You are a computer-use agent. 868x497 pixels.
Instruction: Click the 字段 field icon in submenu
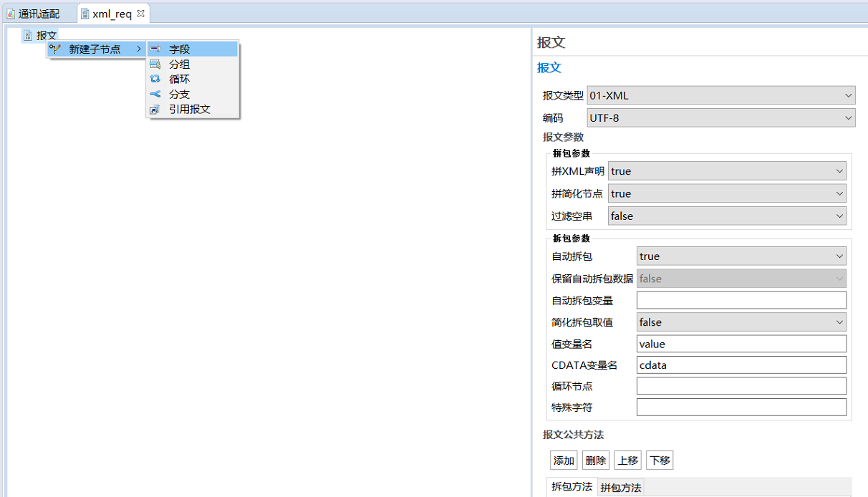click(155, 49)
